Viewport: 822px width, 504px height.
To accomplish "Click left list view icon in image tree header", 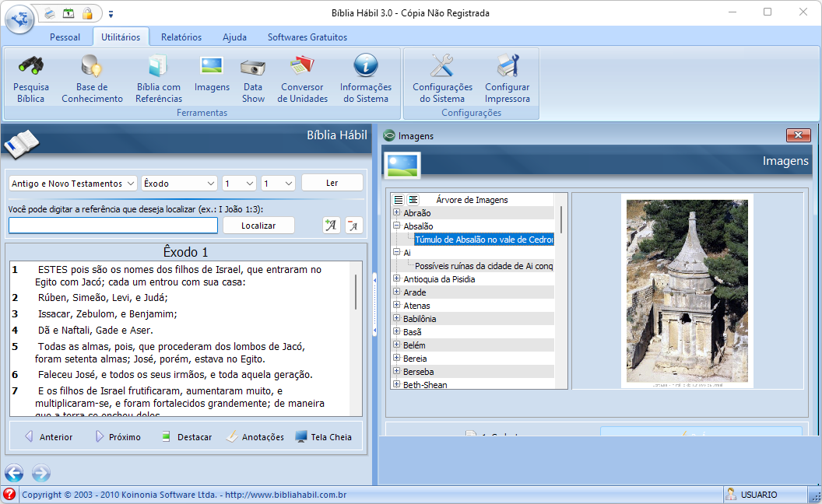I will [x=399, y=200].
